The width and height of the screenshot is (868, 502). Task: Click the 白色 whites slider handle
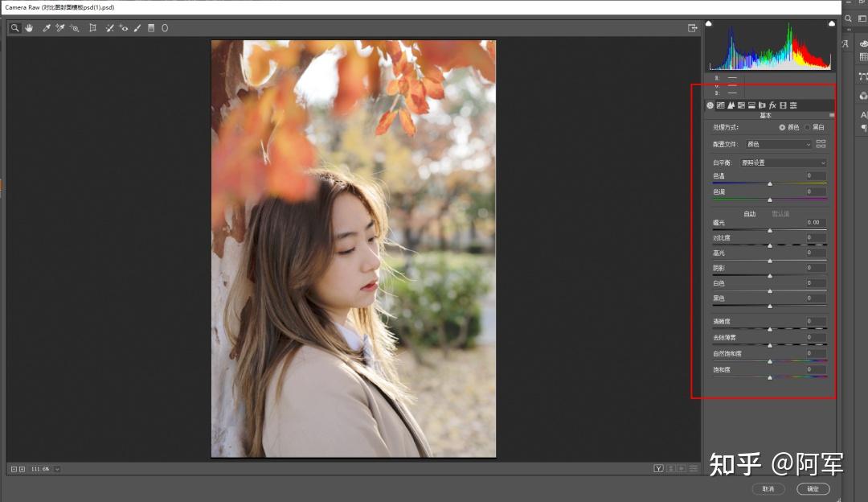pyautogui.click(x=770, y=291)
